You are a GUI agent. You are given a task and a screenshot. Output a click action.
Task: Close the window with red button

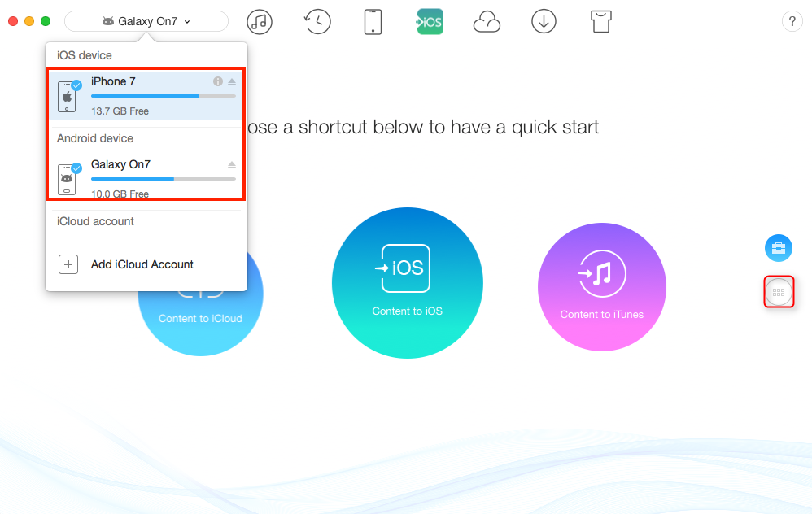(13, 21)
